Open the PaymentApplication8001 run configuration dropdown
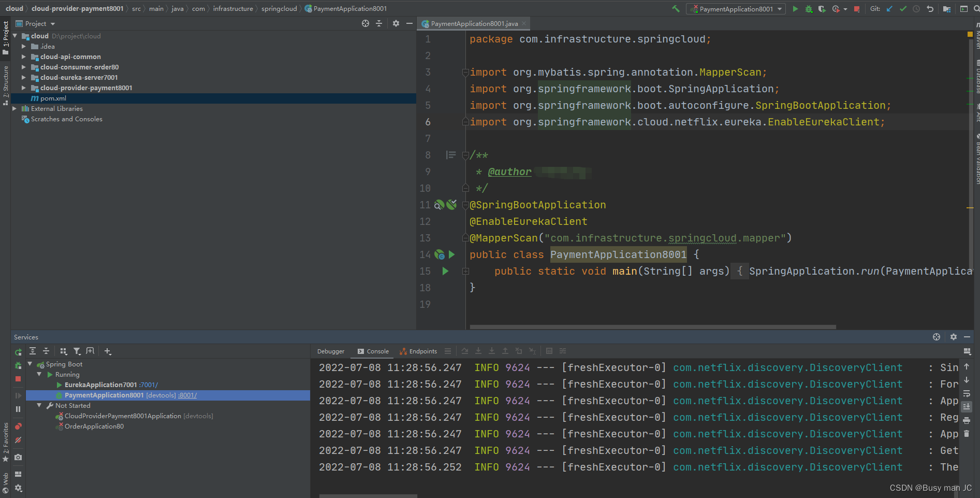 [736, 9]
